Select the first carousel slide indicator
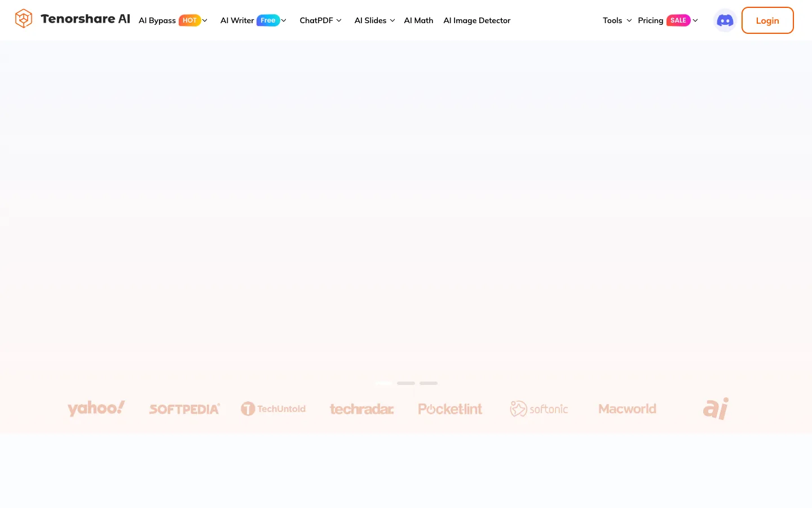Image resolution: width=812 pixels, height=508 pixels. click(x=383, y=383)
